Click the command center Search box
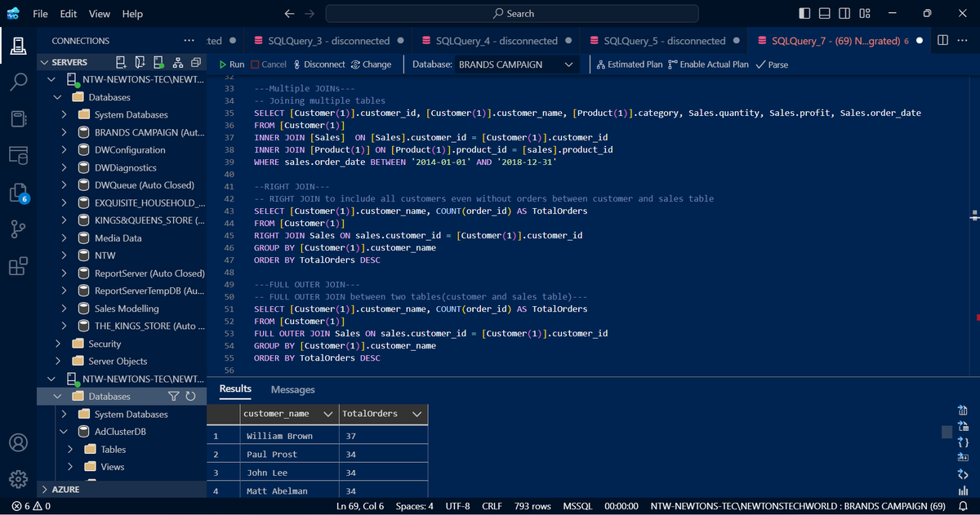 tap(512, 14)
